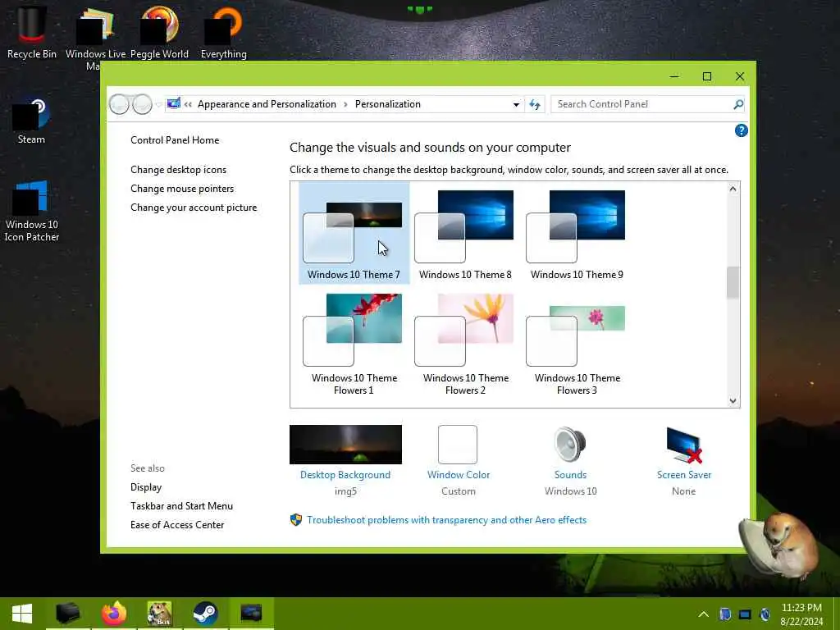Click the Control Panel back arrow
Screen dimensions: 840x630
tap(119, 104)
